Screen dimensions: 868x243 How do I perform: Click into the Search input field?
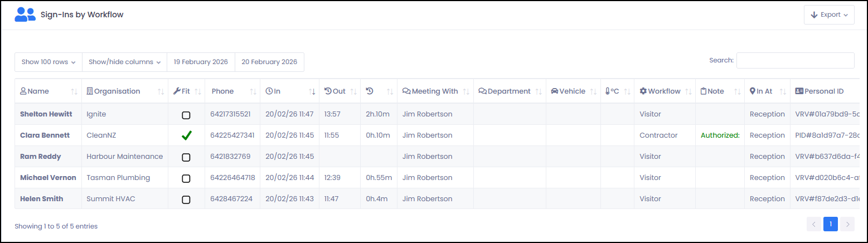[795, 61]
